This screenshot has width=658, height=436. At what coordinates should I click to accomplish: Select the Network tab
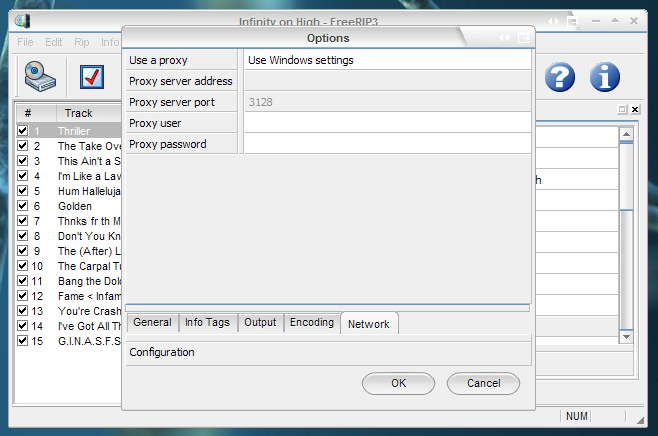(369, 324)
